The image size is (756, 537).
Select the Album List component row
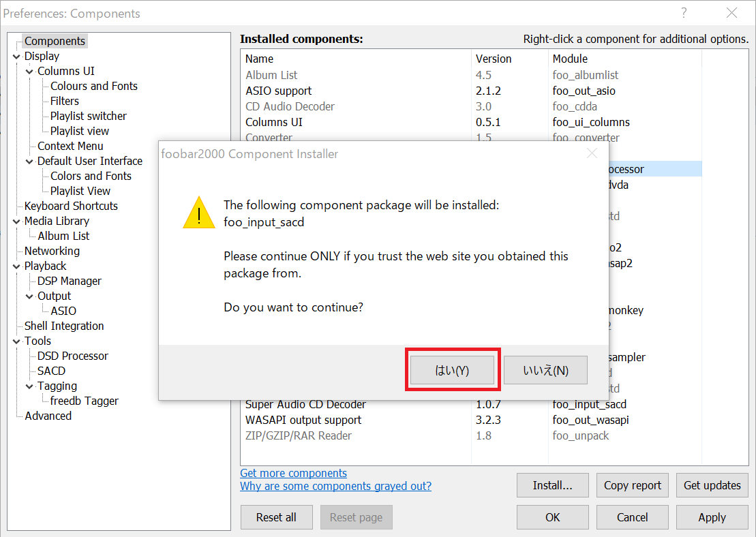tap(471, 75)
